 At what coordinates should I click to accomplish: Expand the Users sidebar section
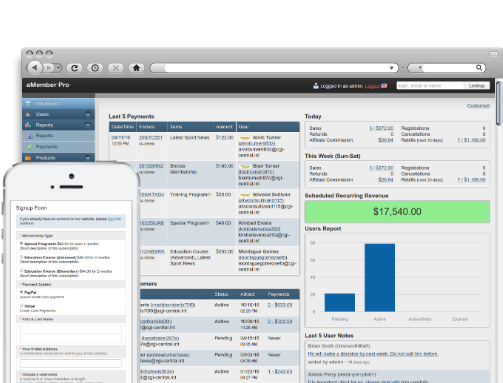[88, 114]
